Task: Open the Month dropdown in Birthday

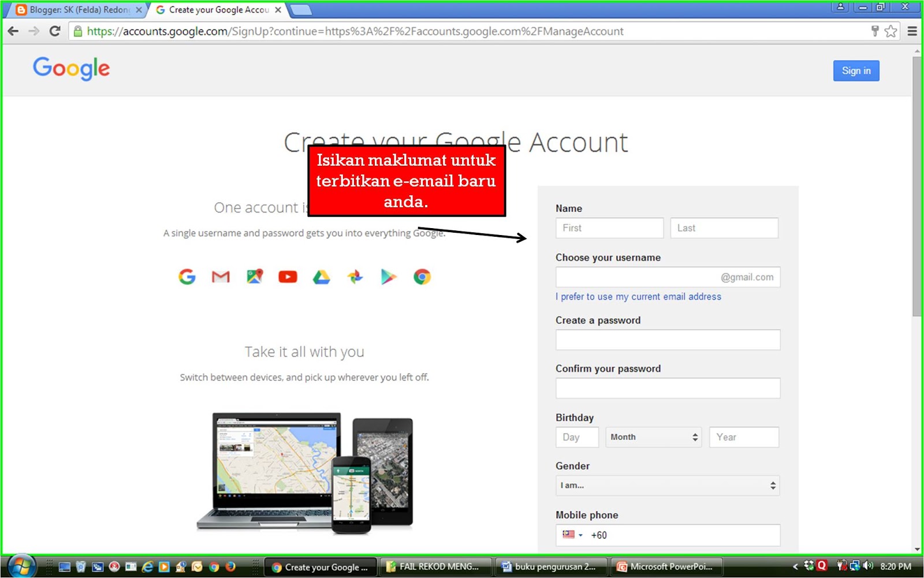Action: tap(654, 437)
